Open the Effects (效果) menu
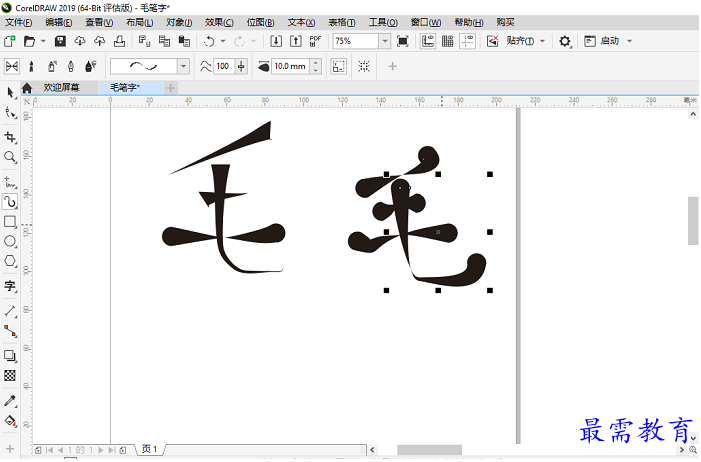 (x=219, y=22)
